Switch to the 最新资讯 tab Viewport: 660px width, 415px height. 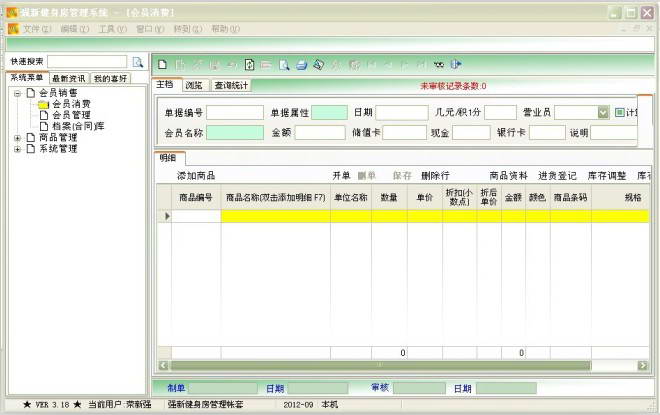(69, 78)
